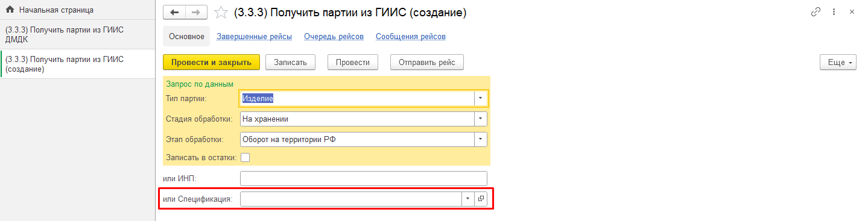Expand the Стадия обработки dropdown arrow
Screen dimensions: 868x221
[x=481, y=119]
